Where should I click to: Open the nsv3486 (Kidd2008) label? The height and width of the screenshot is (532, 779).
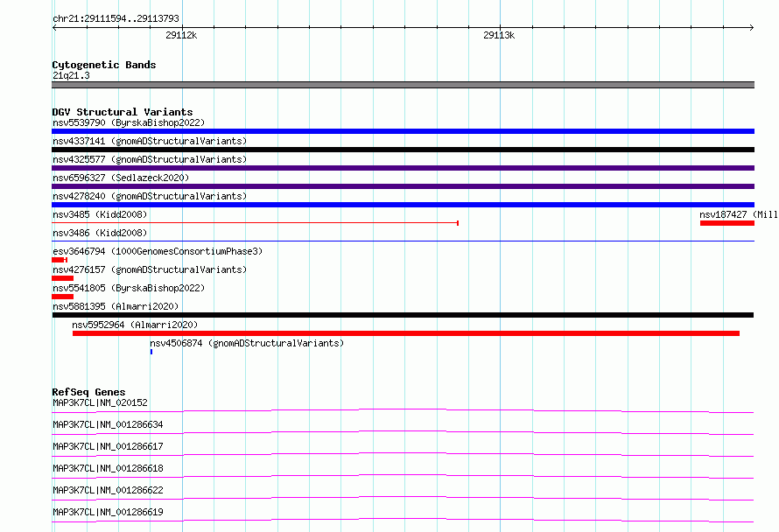(x=100, y=233)
